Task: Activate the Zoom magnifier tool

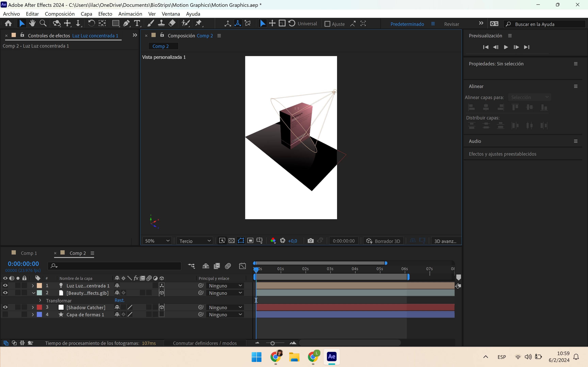Action: (x=43, y=24)
